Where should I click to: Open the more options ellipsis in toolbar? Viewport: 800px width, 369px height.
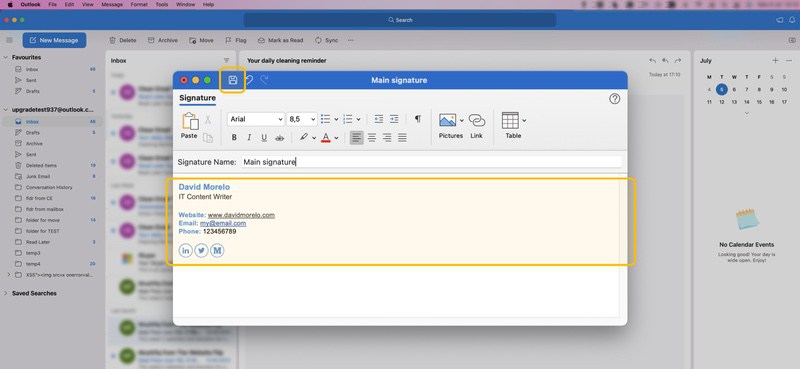(x=351, y=40)
